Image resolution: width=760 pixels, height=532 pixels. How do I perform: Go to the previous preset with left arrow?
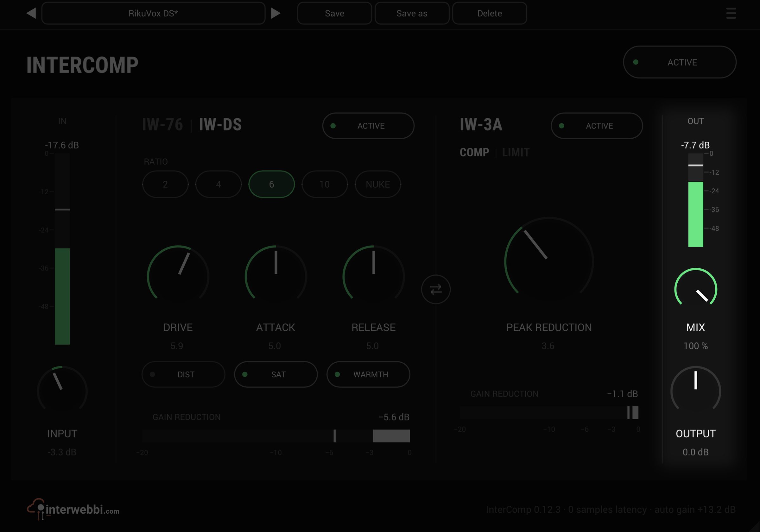31,13
